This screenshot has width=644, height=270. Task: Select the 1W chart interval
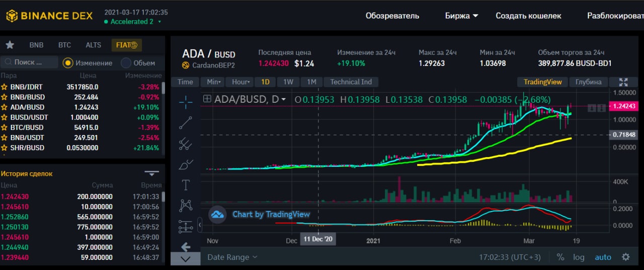(x=288, y=82)
